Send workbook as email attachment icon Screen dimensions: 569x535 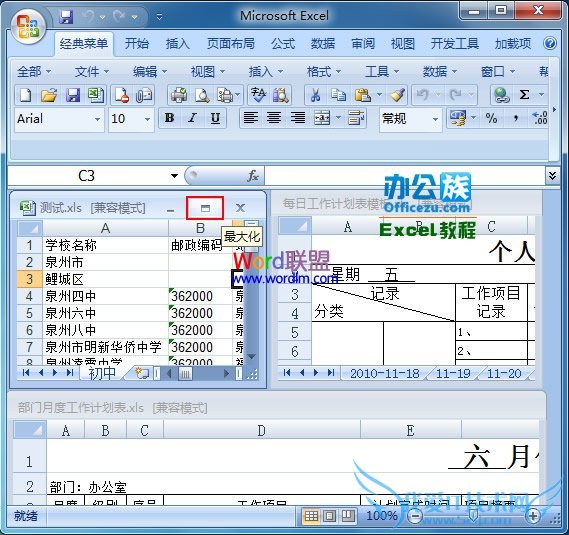144,95
